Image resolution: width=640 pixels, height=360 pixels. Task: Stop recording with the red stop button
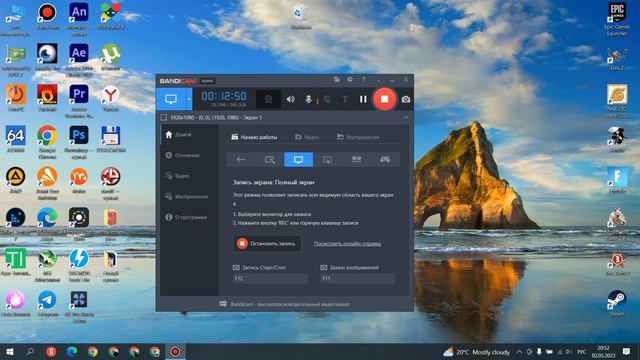pos(384,99)
